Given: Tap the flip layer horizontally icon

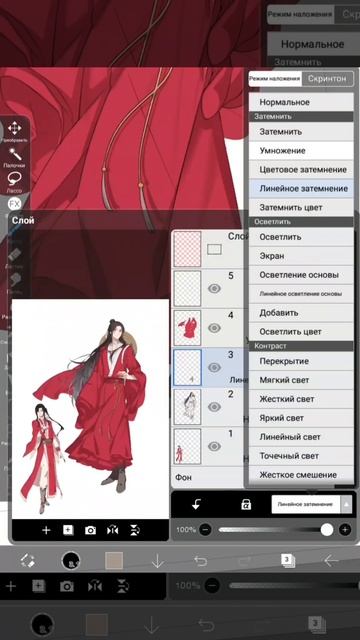Looking at the screenshot, I should [x=112, y=530].
